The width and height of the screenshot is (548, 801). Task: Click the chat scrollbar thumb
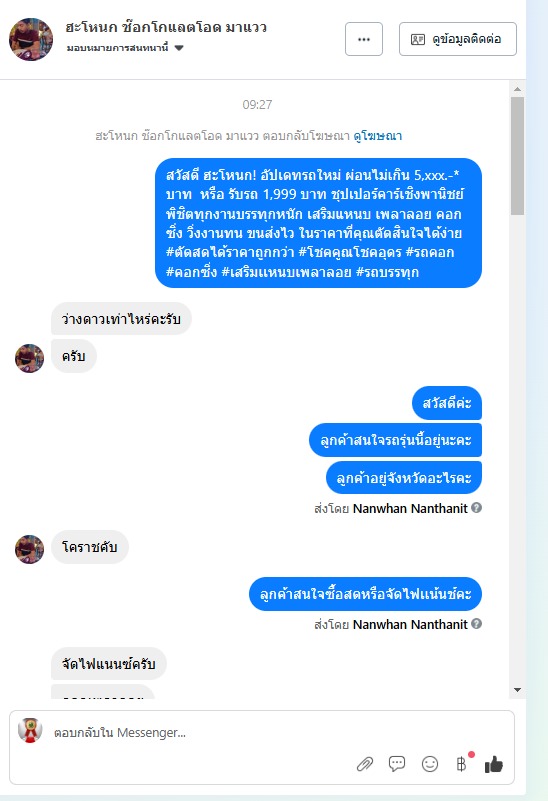517,156
